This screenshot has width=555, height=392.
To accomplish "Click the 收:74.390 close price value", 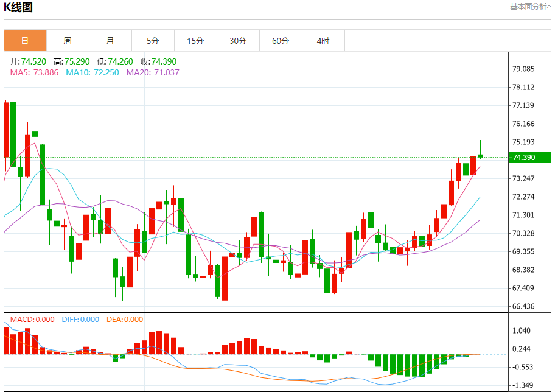I will point(159,61).
